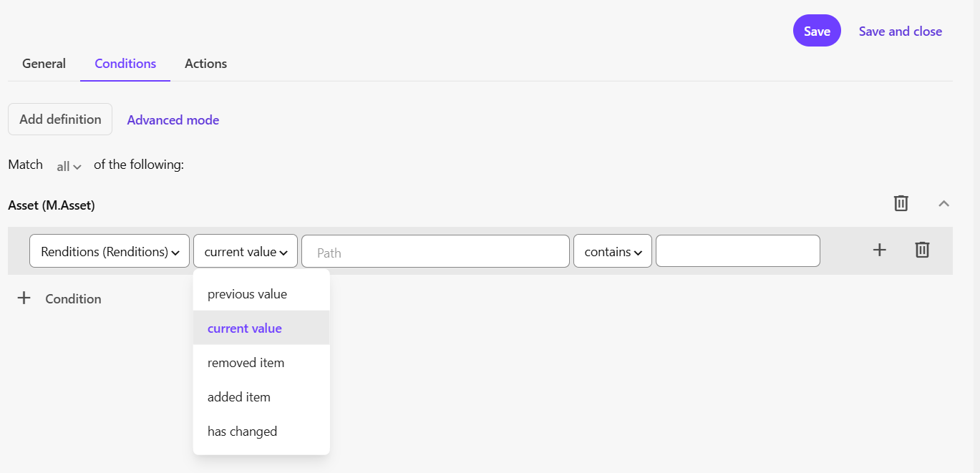980x473 pixels.
Task: Click Save and close
Action: [x=900, y=31]
